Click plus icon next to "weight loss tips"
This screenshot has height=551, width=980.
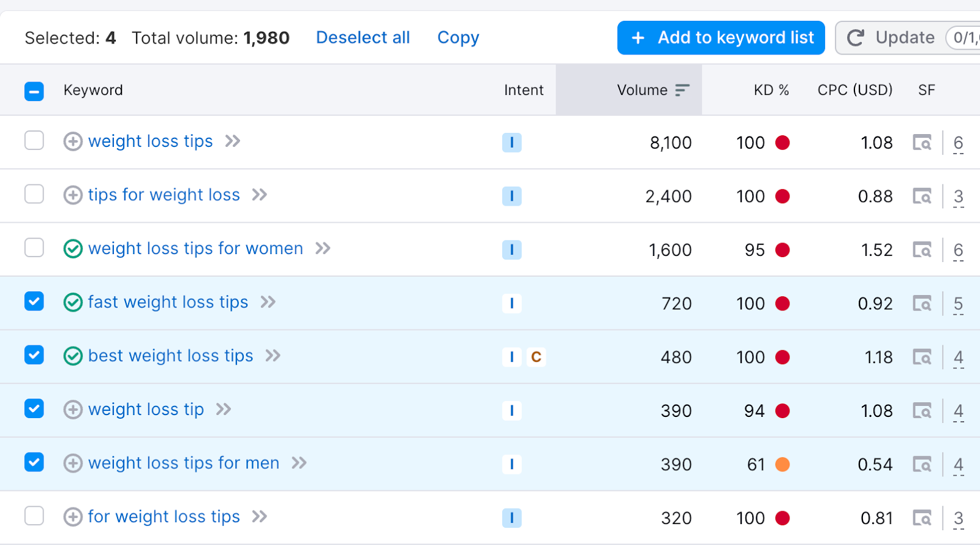72,141
